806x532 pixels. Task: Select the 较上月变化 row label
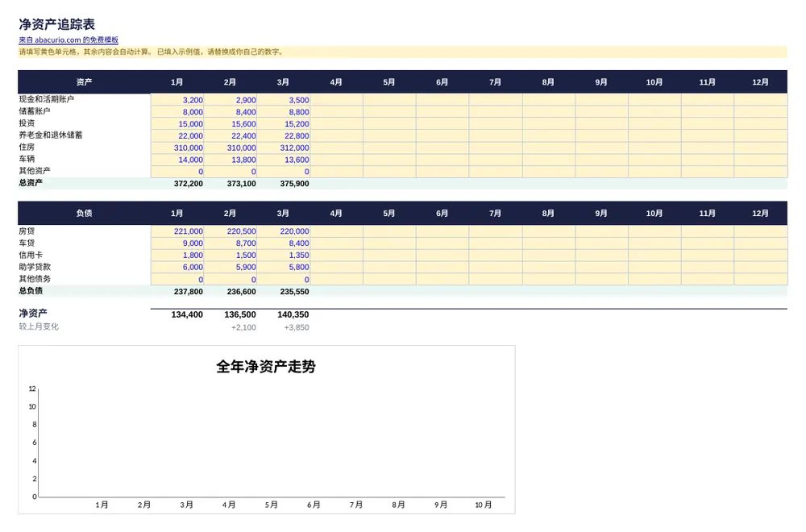(39, 326)
